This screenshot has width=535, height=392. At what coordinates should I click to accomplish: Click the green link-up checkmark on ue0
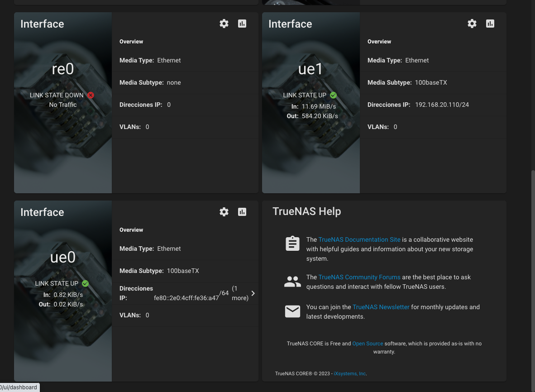coord(85,283)
